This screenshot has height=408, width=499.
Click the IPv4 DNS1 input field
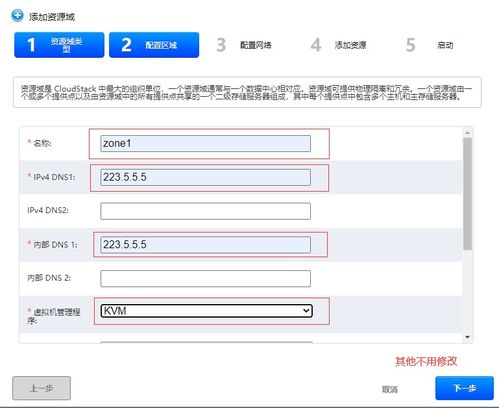(205, 177)
